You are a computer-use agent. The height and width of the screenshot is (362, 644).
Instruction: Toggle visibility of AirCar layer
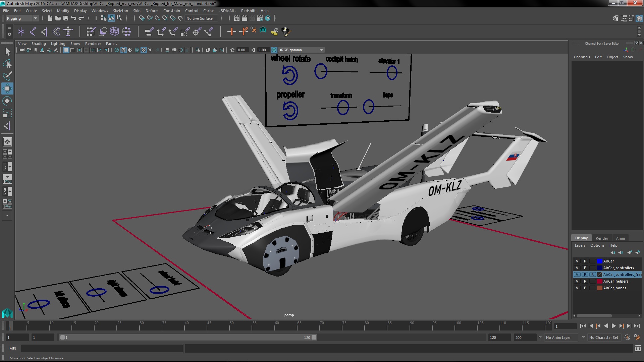point(577,261)
